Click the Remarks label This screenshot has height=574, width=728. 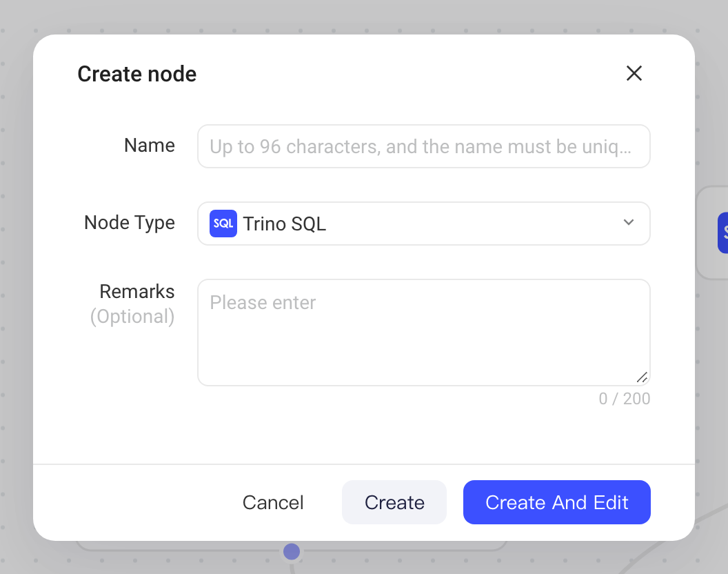coord(137,292)
